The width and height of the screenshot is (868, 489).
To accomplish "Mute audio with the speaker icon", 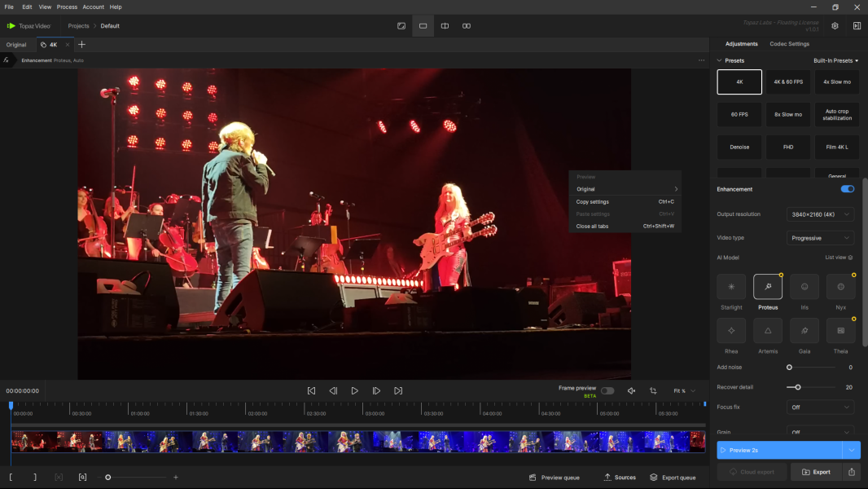I will tap(631, 391).
